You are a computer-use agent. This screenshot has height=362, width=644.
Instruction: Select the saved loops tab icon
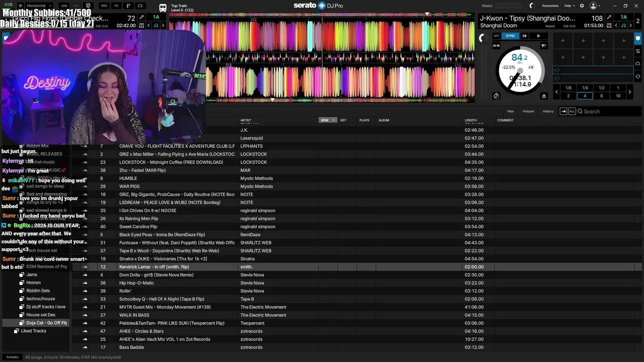pyautogui.click(x=637, y=51)
